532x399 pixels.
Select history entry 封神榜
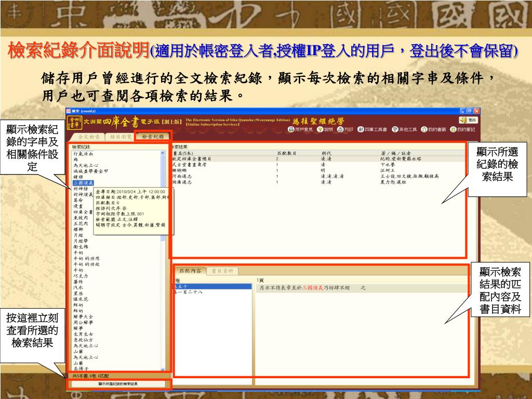[x=81, y=188]
